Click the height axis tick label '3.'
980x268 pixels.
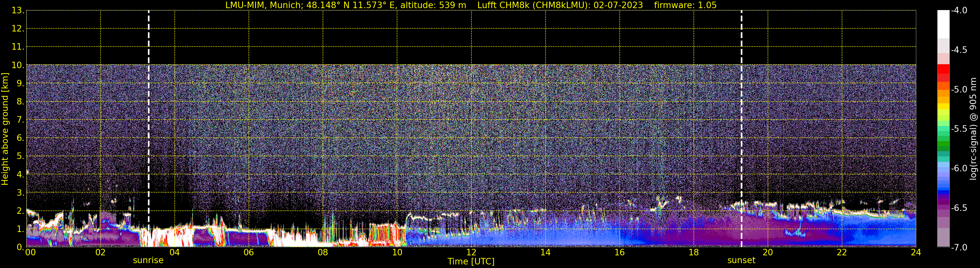coord(20,193)
